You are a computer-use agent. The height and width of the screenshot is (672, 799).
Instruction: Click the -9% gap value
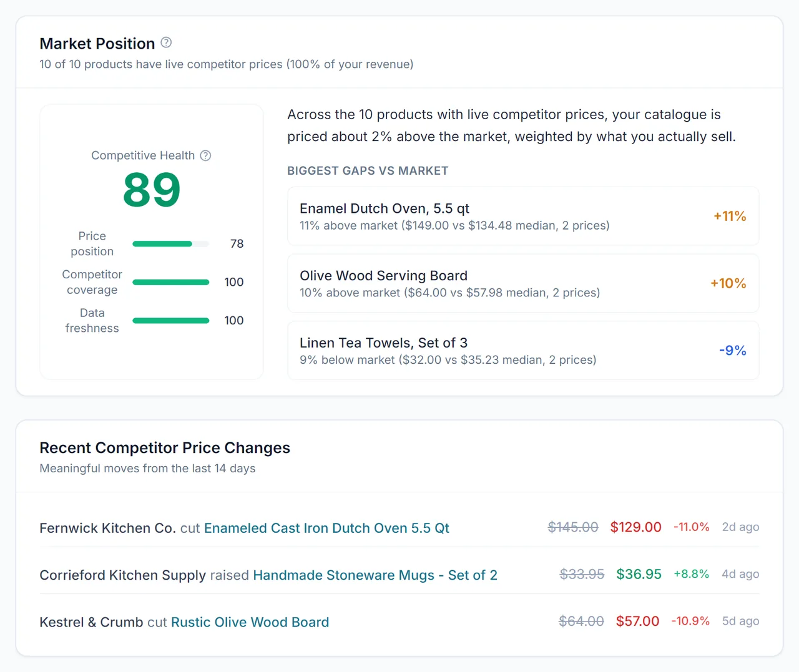733,351
